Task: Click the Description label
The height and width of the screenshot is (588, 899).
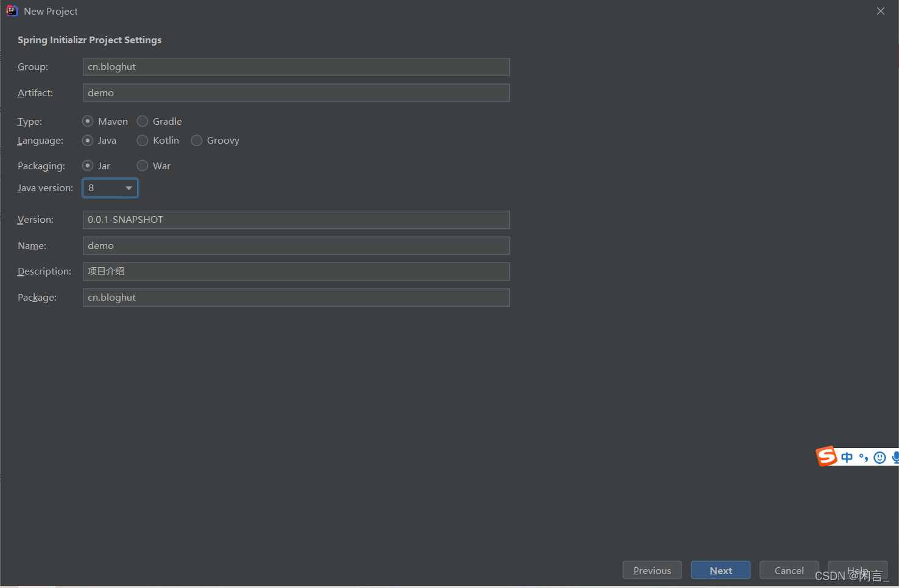Action: pos(44,271)
